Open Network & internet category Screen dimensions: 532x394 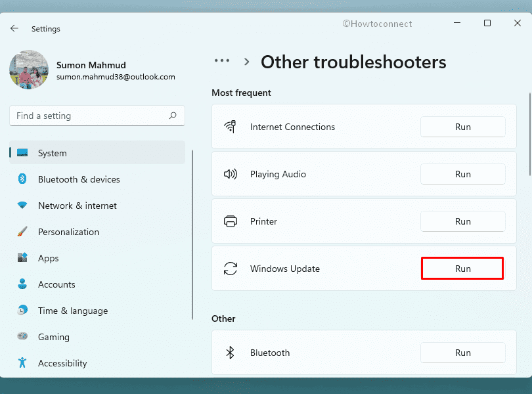coord(97,206)
